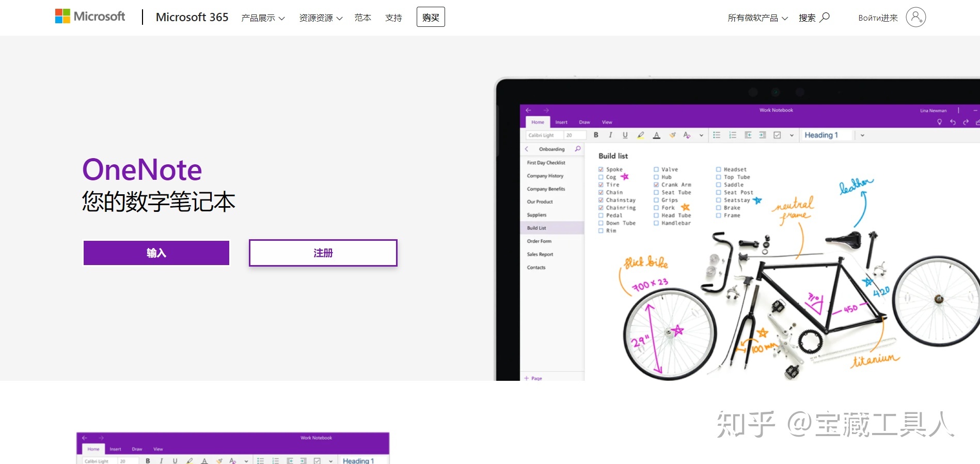Select the Heading 1 style box in the tablet OneNote toolbar
980x464 pixels.
[827, 135]
